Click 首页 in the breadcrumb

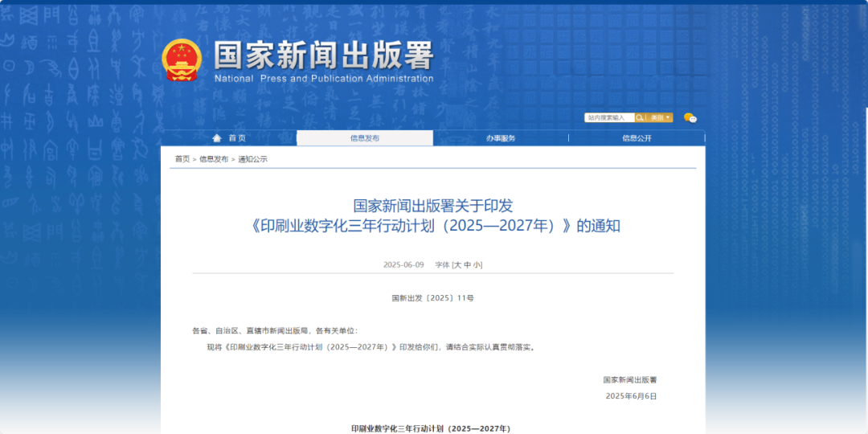coord(182,159)
